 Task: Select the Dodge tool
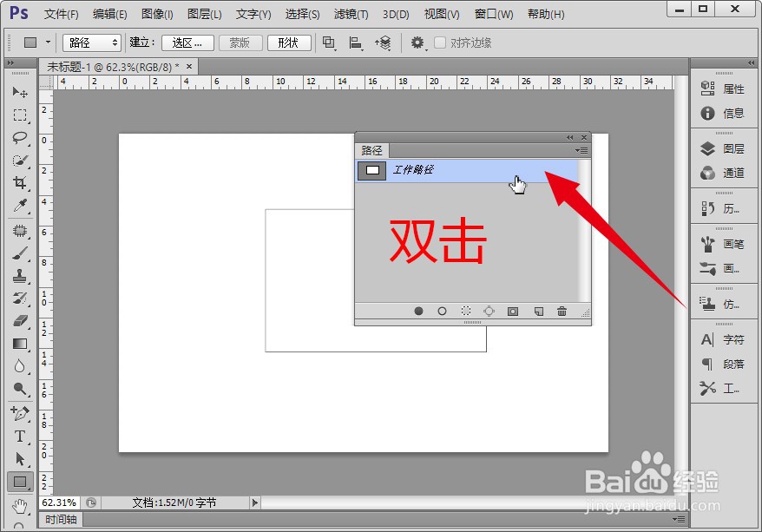(x=20, y=389)
